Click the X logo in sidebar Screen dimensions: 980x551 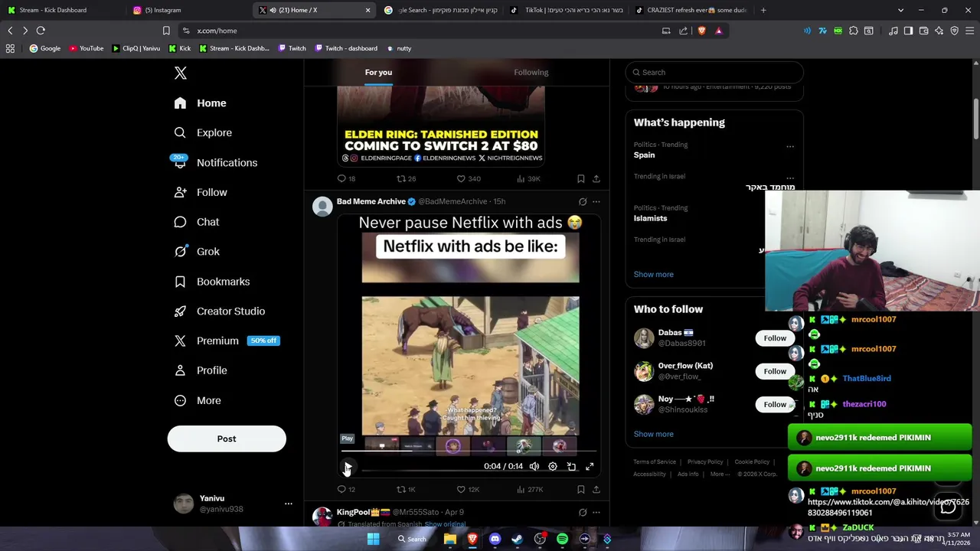point(181,73)
